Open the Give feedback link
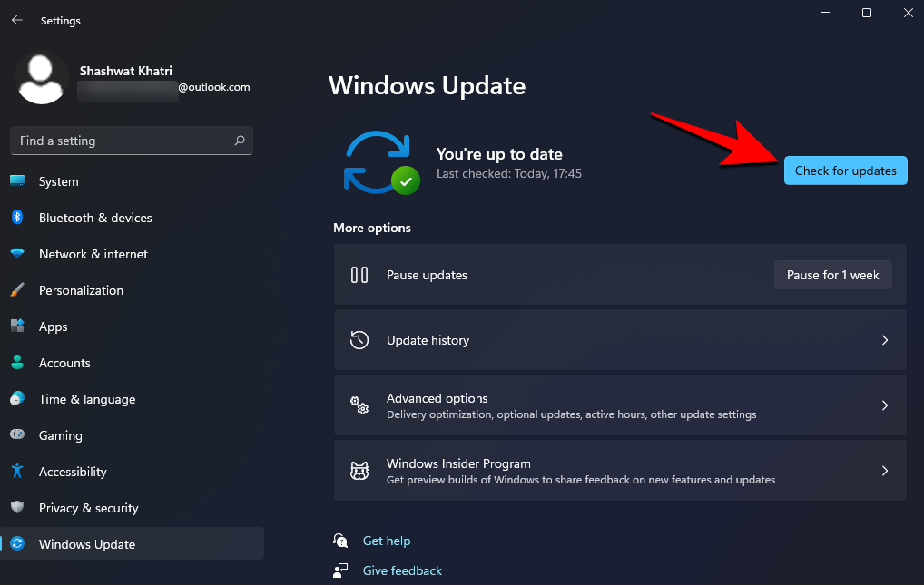The image size is (924, 585). (x=402, y=570)
